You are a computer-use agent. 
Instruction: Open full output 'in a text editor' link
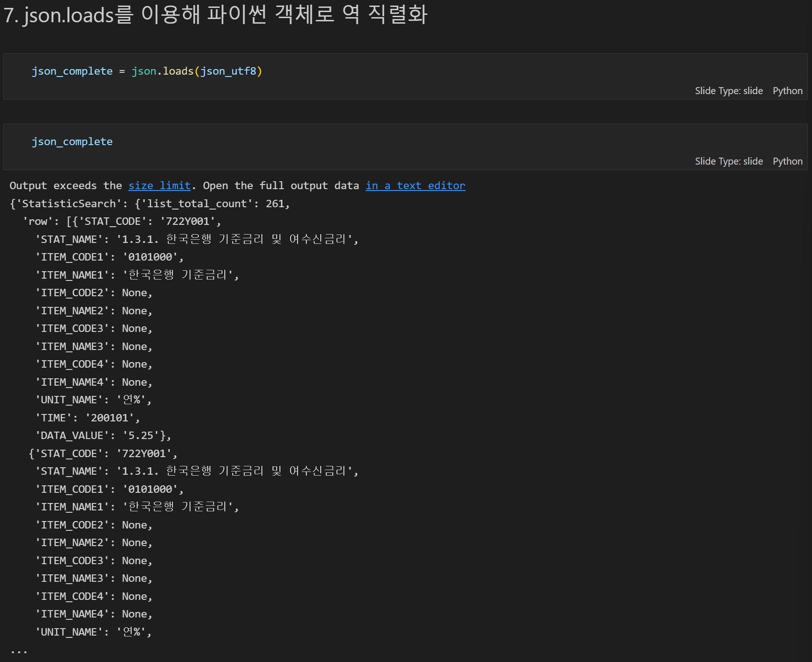click(x=415, y=185)
